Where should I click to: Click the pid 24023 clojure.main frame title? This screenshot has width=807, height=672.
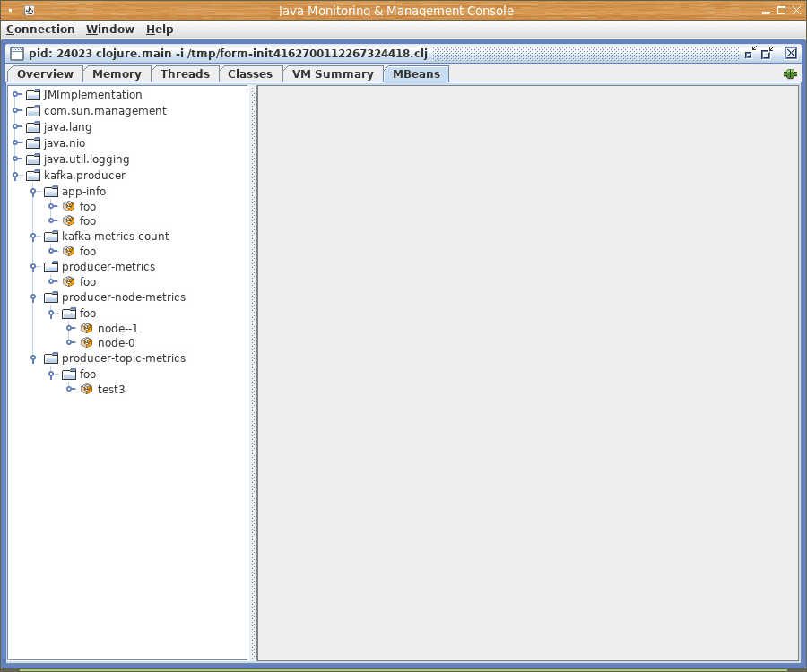(x=228, y=54)
